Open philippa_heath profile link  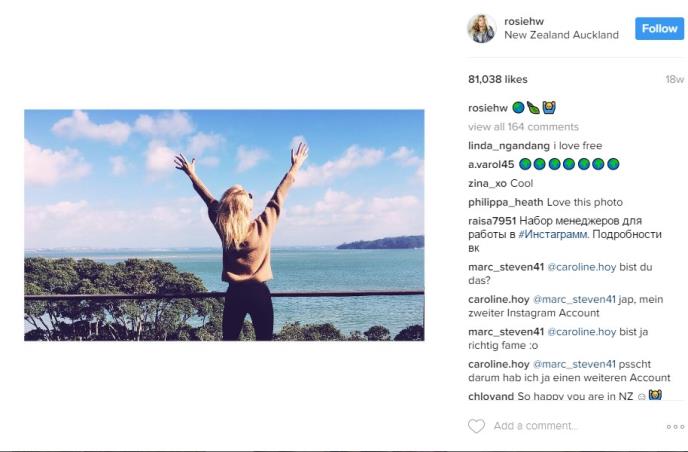tap(505, 202)
